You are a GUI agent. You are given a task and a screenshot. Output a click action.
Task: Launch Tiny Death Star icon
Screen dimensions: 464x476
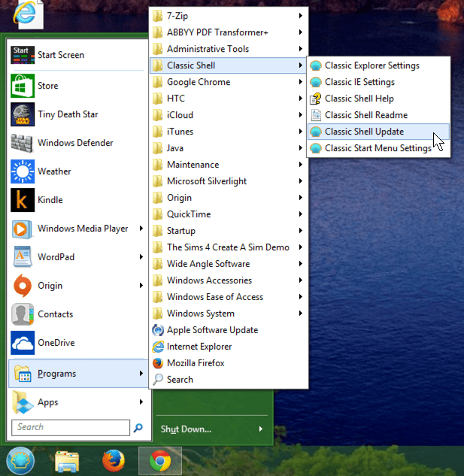point(23,114)
